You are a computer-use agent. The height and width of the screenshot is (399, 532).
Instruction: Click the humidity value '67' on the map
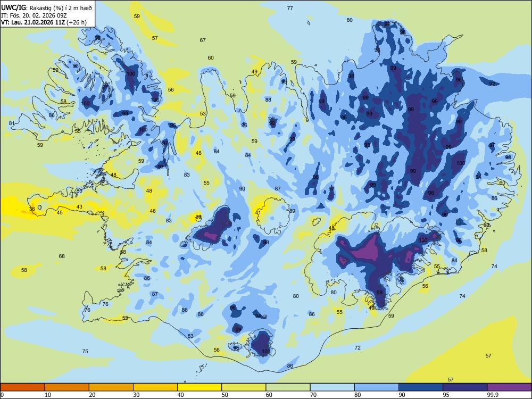point(203,40)
